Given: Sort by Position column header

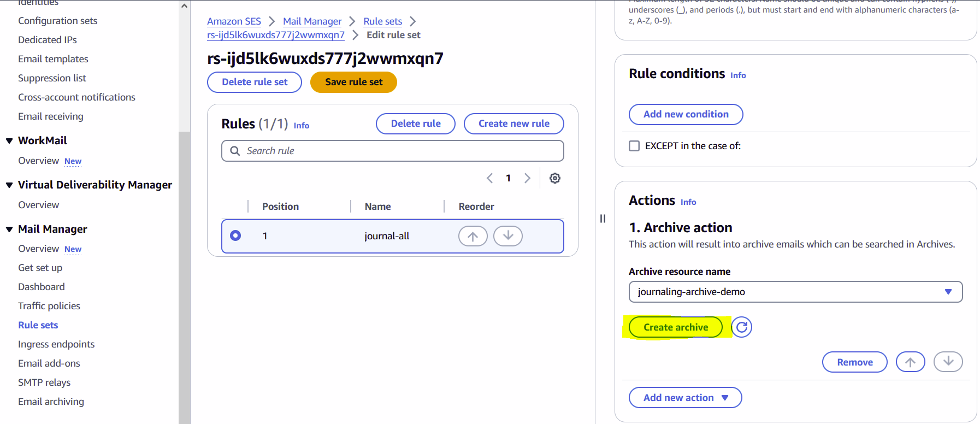Looking at the screenshot, I should point(280,207).
